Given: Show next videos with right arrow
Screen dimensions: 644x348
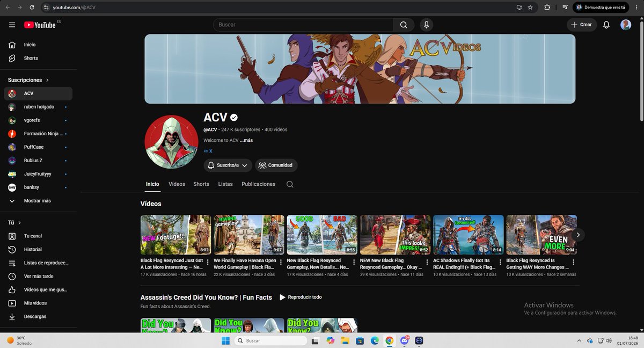Looking at the screenshot, I should (x=578, y=235).
